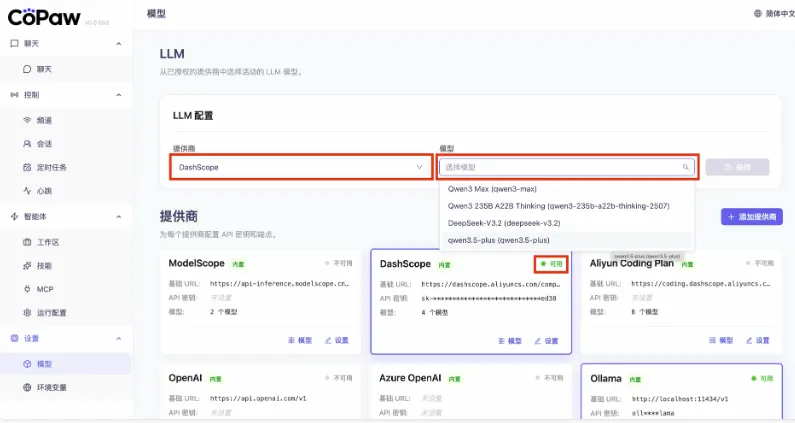
Task: Click the Ollama card title
Action: [x=606, y=378]
